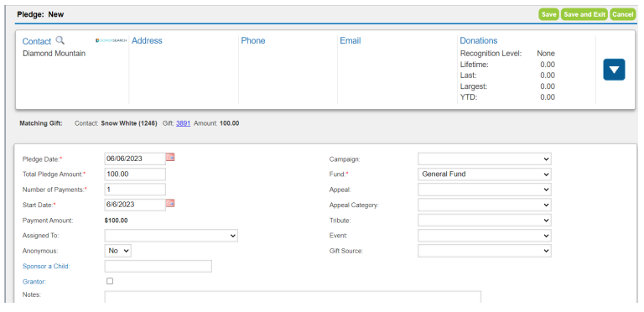Open the Pledge Date calendar picker
The image size is (644, 312).
[x=170, y=157]
